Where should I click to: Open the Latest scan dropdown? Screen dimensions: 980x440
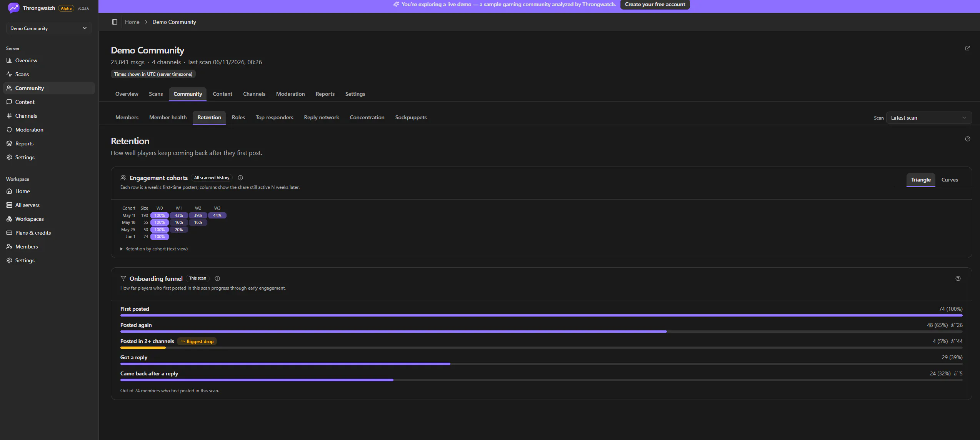point(929,118)
